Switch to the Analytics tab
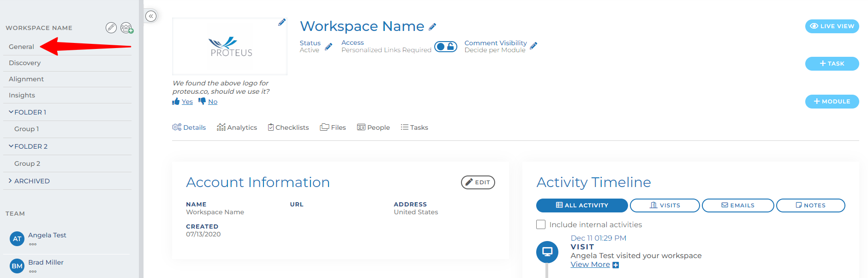This screenshot has width=868, height=278. (x=237, y=127)
